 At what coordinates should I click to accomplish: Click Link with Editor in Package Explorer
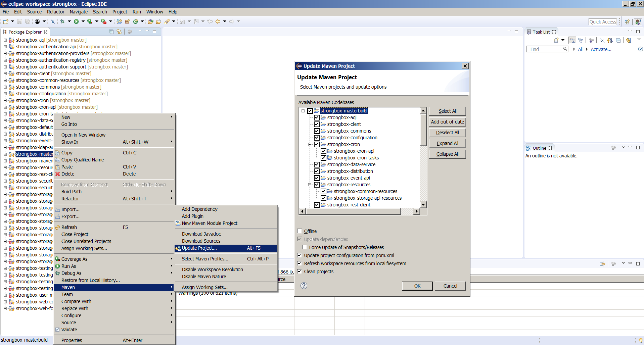[x=119, y=32]
